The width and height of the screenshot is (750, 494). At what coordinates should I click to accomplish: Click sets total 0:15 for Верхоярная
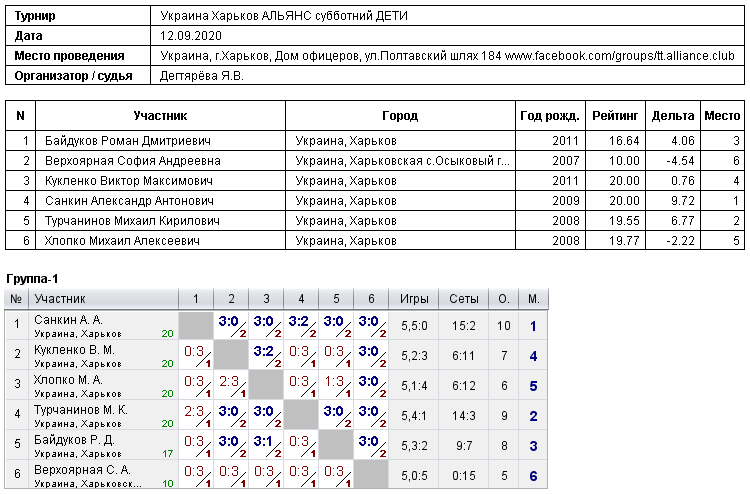[464, 476]
